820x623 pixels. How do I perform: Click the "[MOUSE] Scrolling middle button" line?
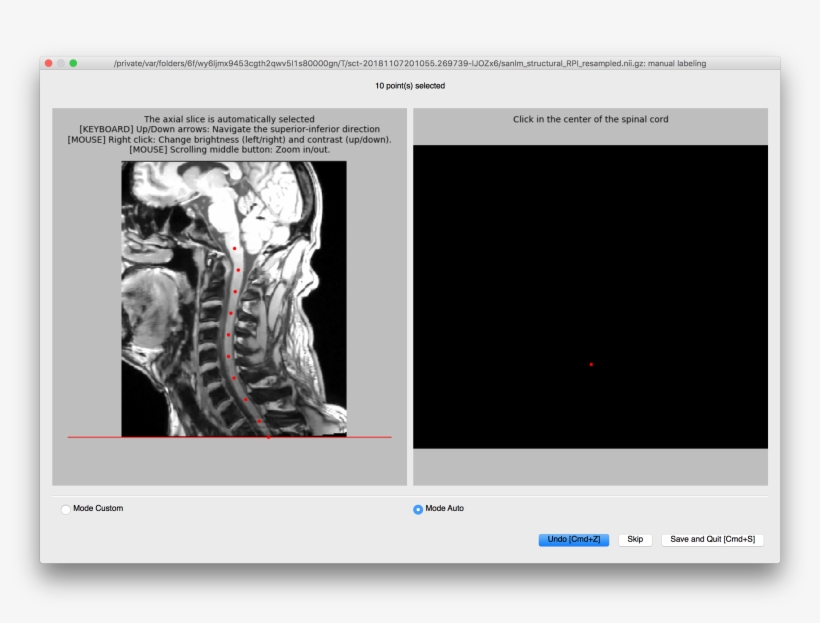click(229, 150)
